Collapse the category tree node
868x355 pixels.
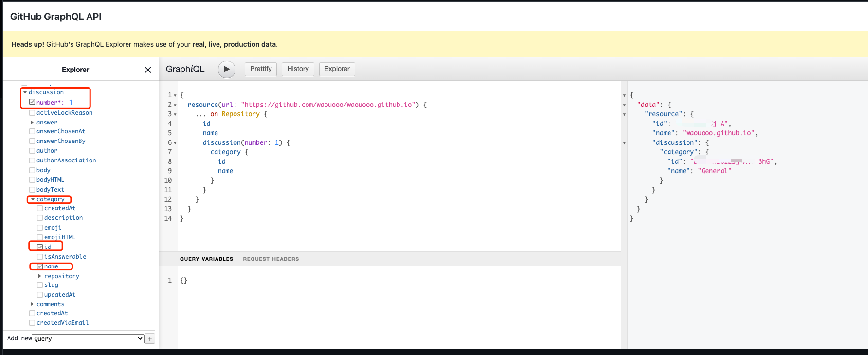33,199
